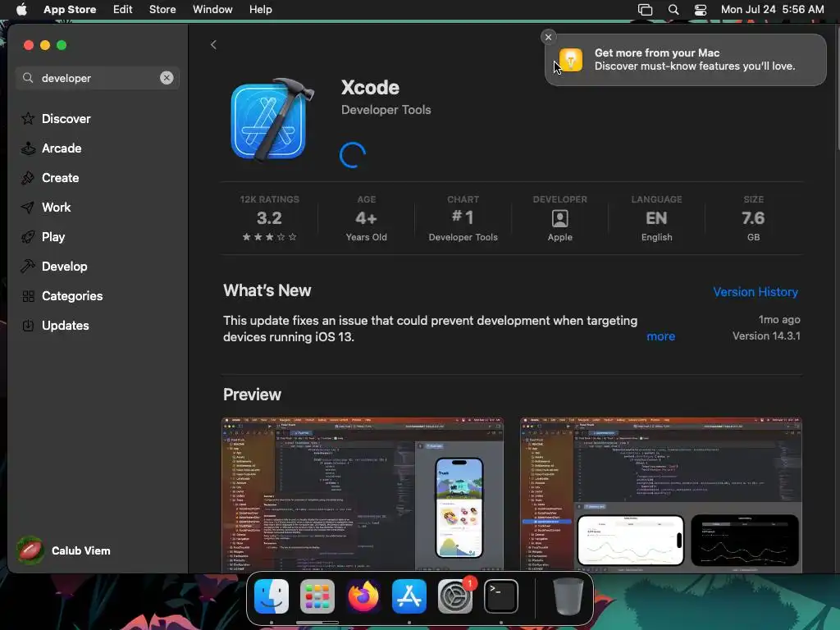Screen dimensions: 840x630
Task: Expand What's New with more link
Action: 660,336
